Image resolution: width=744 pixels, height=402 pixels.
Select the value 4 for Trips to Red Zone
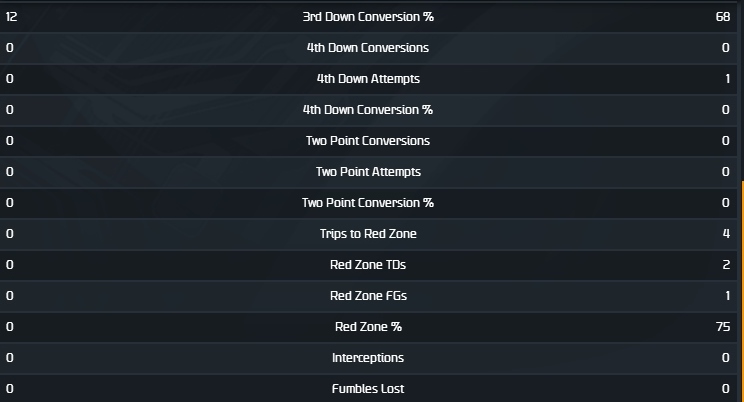pyautogui.click(x=726, y=234)
